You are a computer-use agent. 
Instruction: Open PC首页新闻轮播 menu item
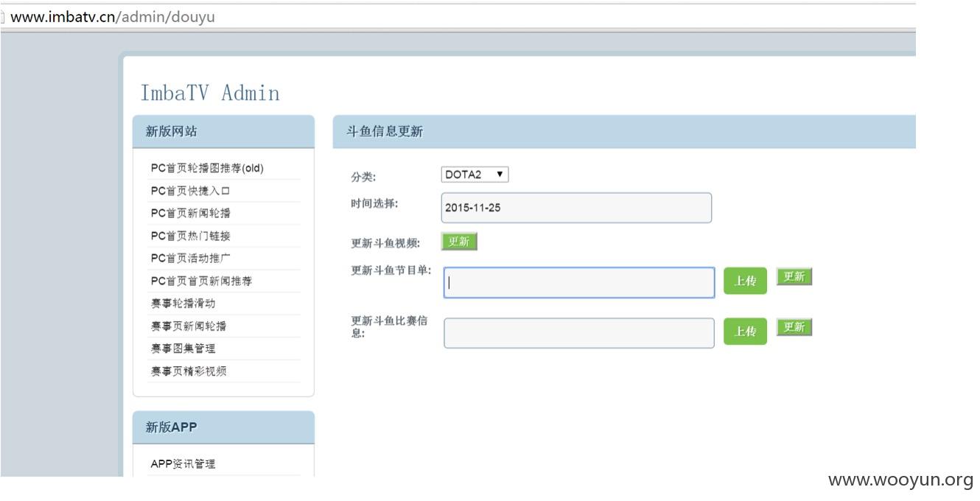(x=191, y=213)
